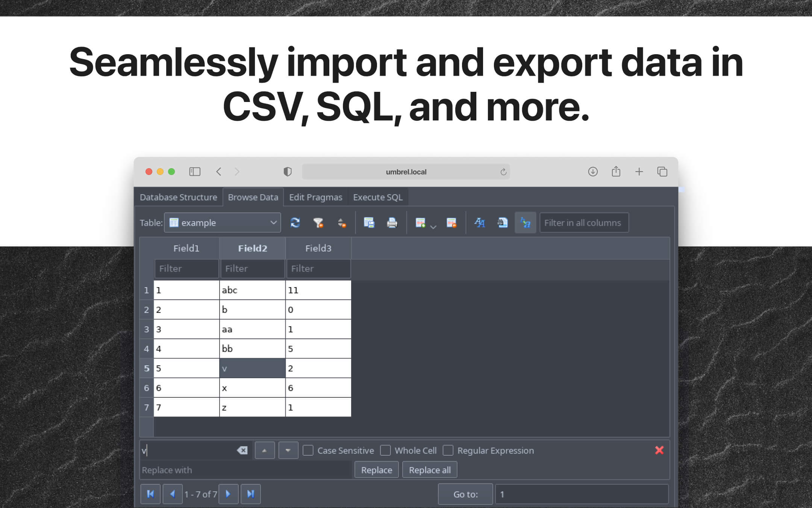This screenshot has height=508, width=812.
Task: Check the Whole Cell matching option
Action: (x=386, y=450)
